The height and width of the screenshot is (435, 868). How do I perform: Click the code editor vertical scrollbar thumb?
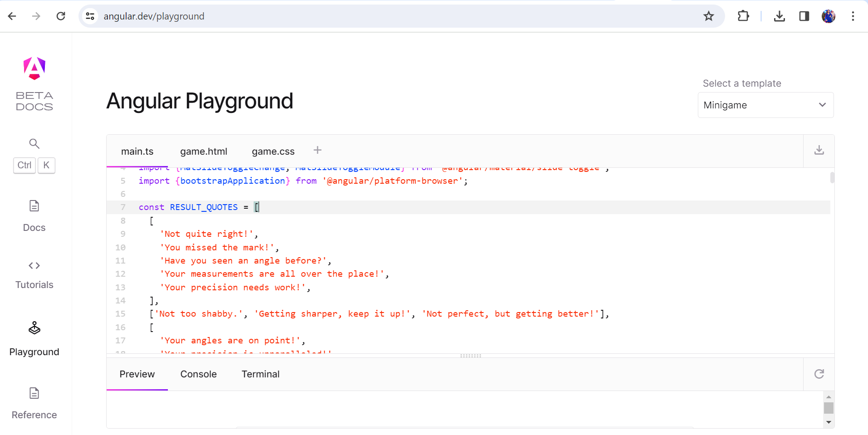coord(832,177)
